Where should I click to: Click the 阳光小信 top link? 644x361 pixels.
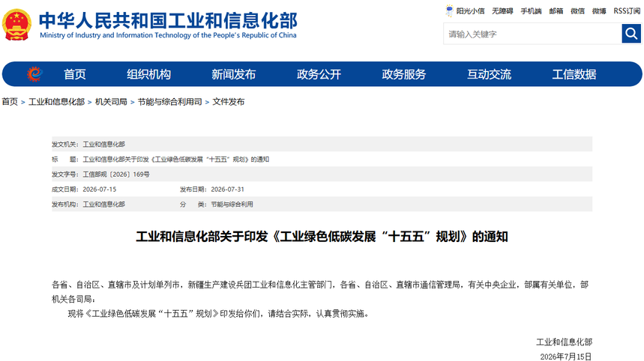(x=470, y=11)
